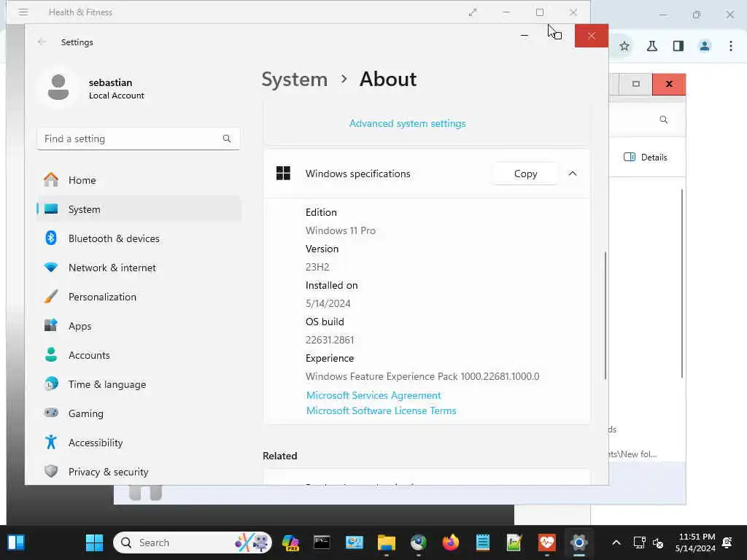
Task: Click sebastian user account avatar
Action: [x=58, y=87]
